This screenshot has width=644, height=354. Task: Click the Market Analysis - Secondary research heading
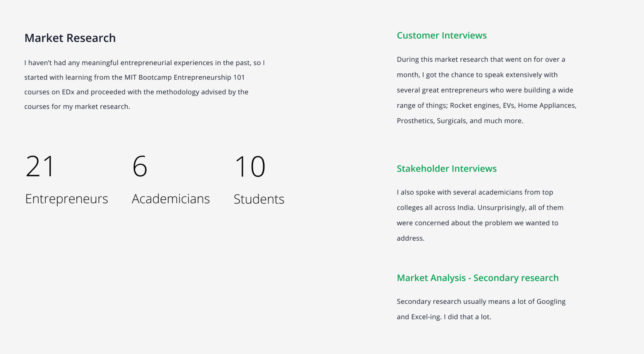pyautogui.click(x=478, y=278)
